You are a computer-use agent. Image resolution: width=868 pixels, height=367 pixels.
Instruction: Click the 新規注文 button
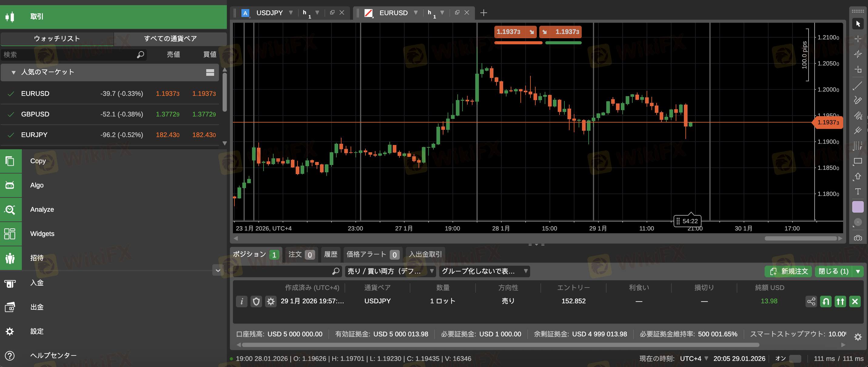(789, 271)
